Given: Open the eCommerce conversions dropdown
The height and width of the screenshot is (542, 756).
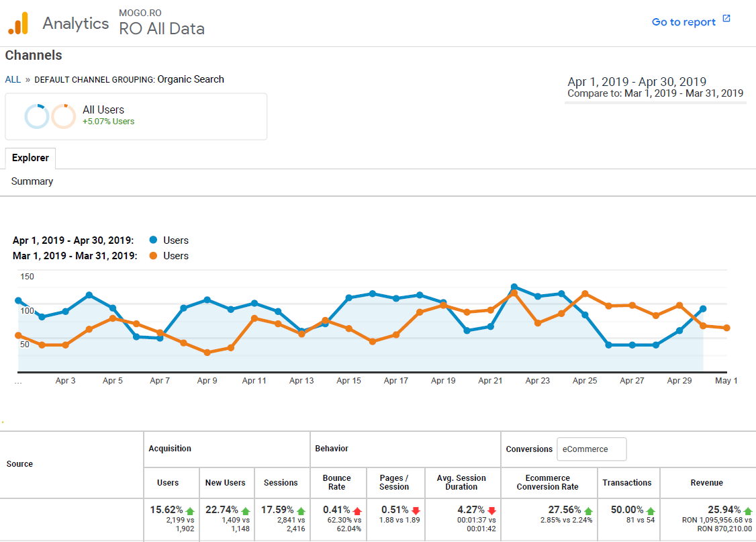Looking at the screenshot, I should 591,449.
